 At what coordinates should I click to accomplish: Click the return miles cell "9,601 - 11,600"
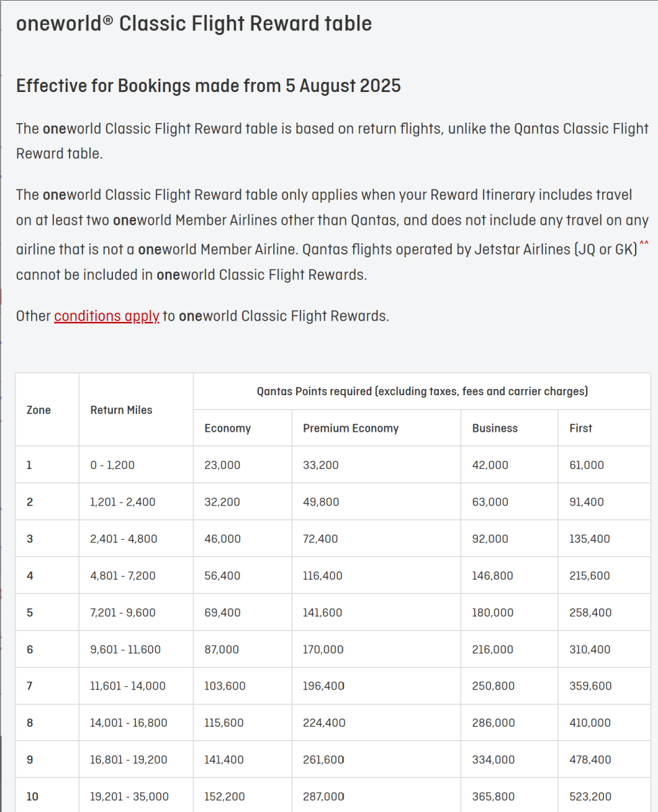tap(125, 650)
